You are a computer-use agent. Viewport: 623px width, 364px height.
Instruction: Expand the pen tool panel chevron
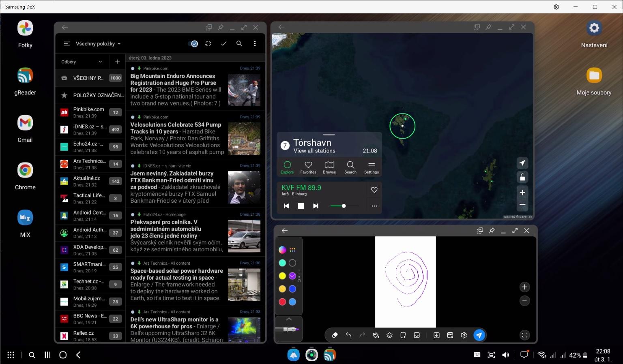click(x=289, y=319)
